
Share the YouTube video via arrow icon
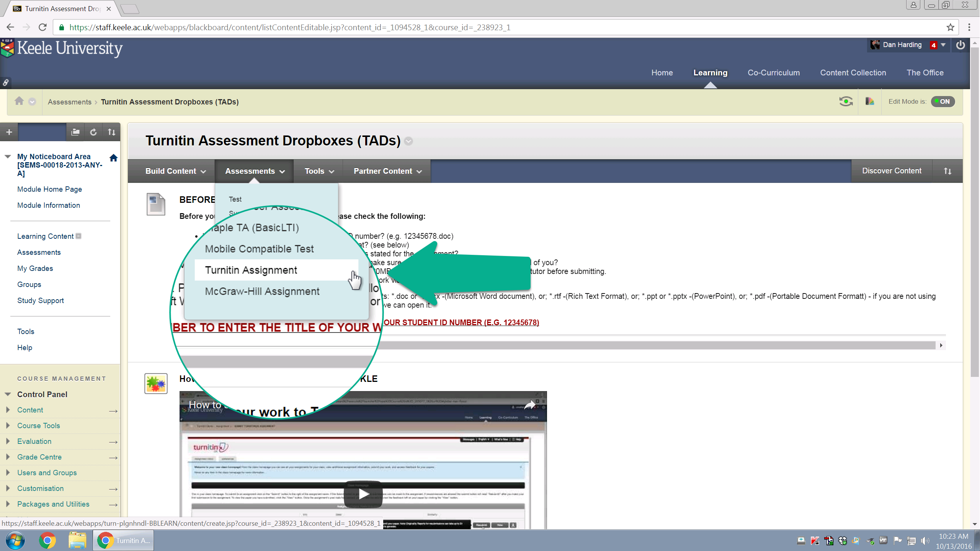click(530, 404)
